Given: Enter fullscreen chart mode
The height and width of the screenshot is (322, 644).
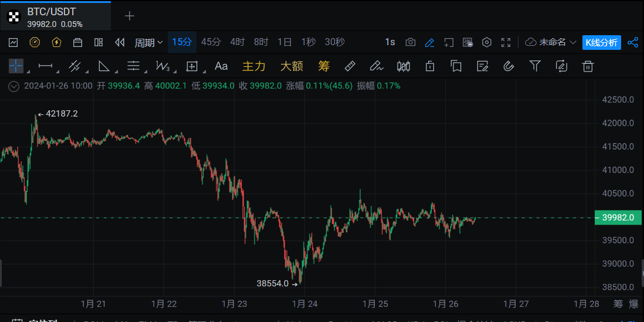Looking at the screenshot, I should click(x=506, y=42).
